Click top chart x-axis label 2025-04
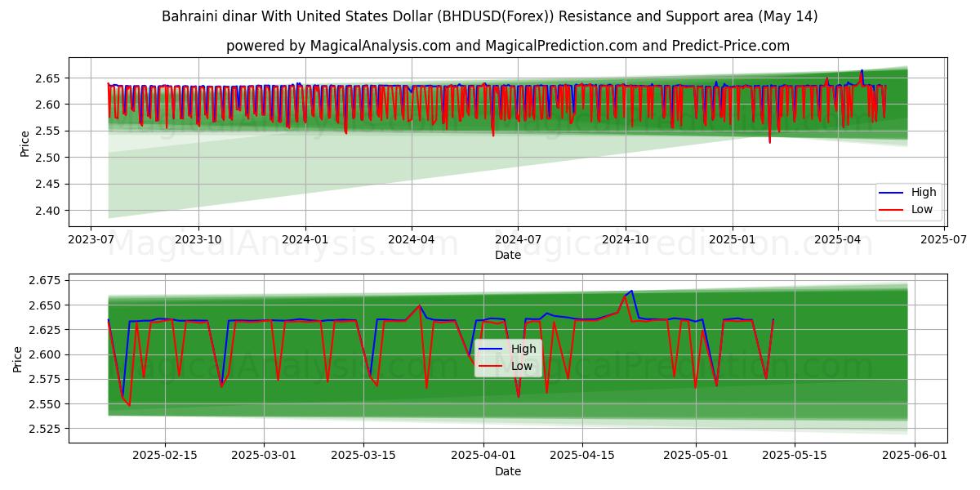The width and height of the screenshot is (980, 490). [838, 240]
